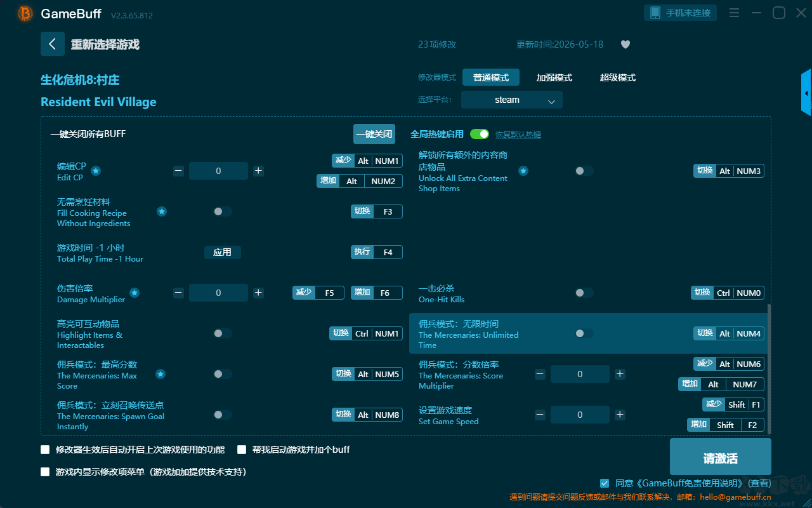
Task: Toggle The Mercenaries: Max Score
Action: click(x=223, y=374)
